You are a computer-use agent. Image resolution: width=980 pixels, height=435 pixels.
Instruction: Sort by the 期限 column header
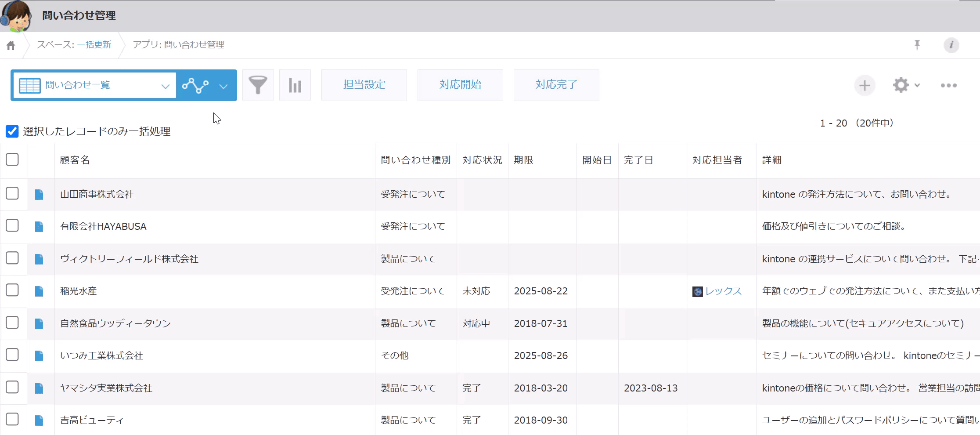523,160
